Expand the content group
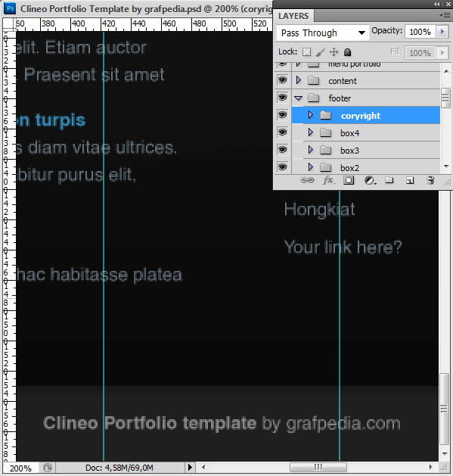Screen dimensions: 453x476 pos(299,80)
